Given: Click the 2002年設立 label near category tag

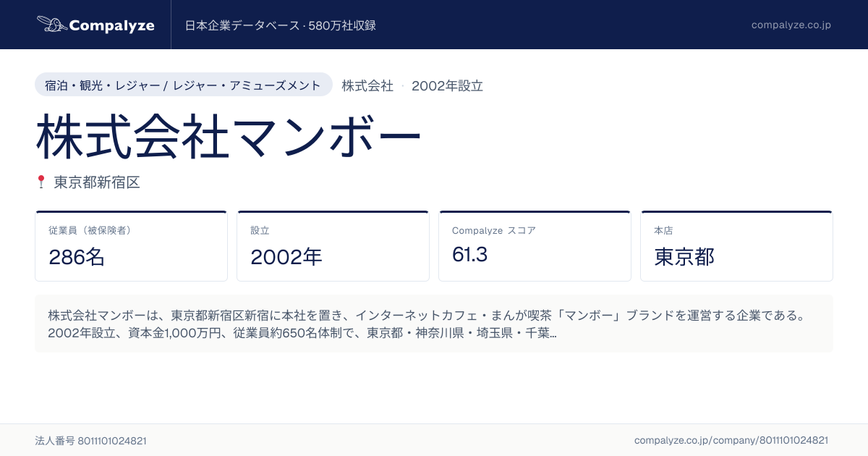Looking at the screenshot, I should coord(447,85).
